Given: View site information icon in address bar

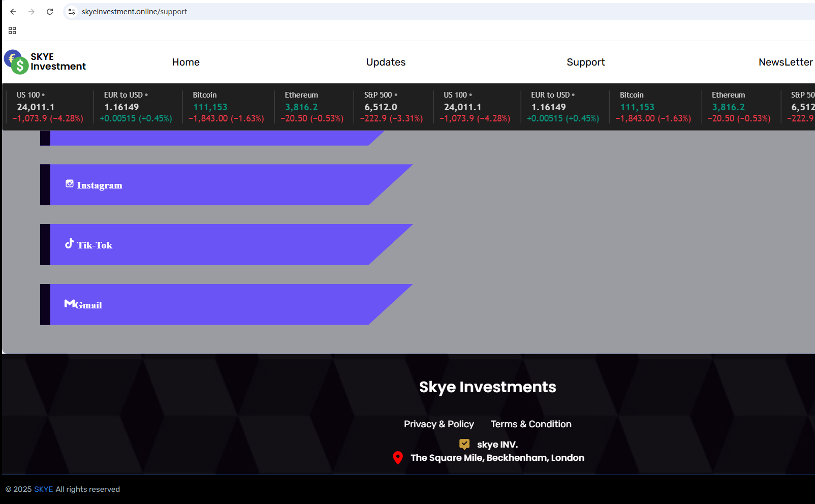Looking at the screenshot, I should (x=72, y=12).
